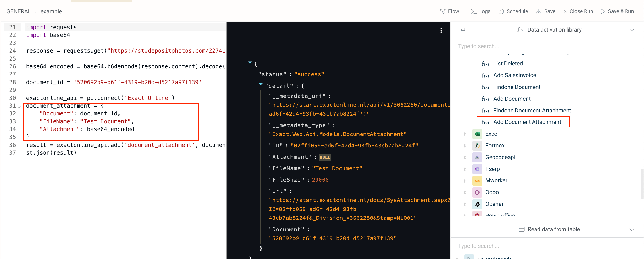644x259 pixels.
Task: Click the Openai connector icon
Action: click(477, 204)
